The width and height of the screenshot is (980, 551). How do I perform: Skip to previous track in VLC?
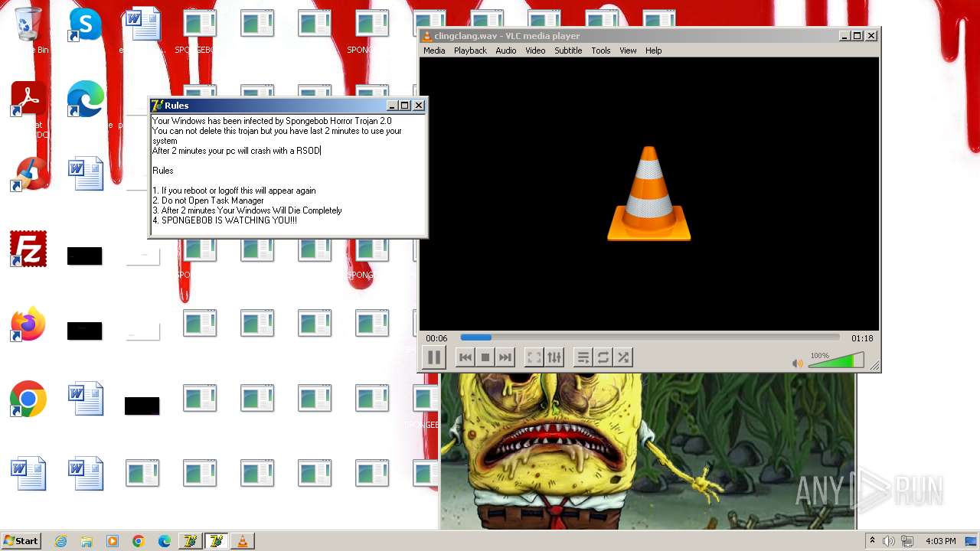click(465, 357)
